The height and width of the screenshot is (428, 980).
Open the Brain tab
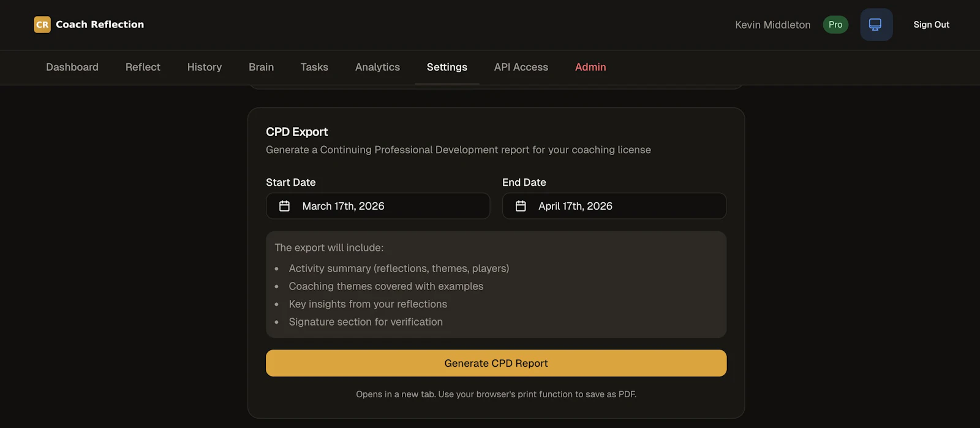tap(261, 67)
